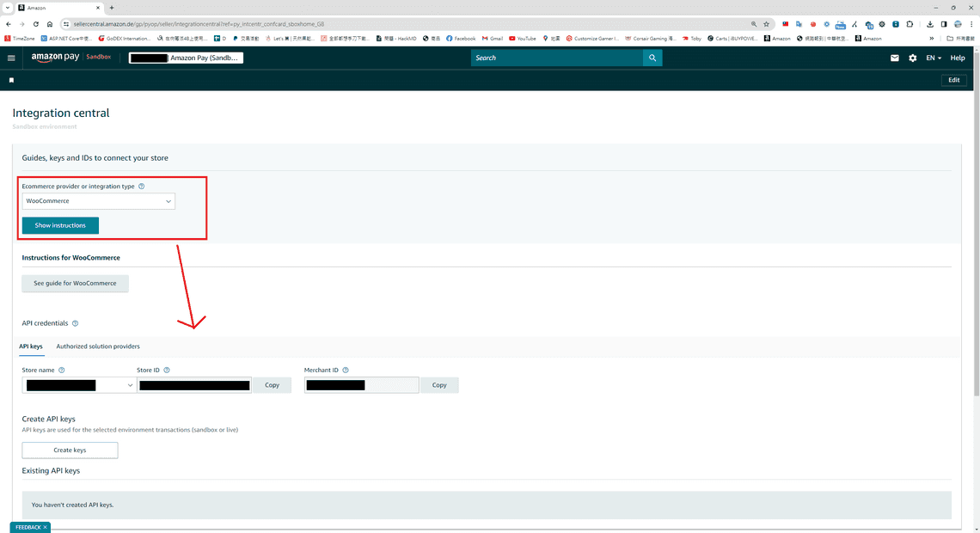The height and width of the screenshot is (533, 980).
Task: Open the messages envelope icon
Action: tap(895, 58)
